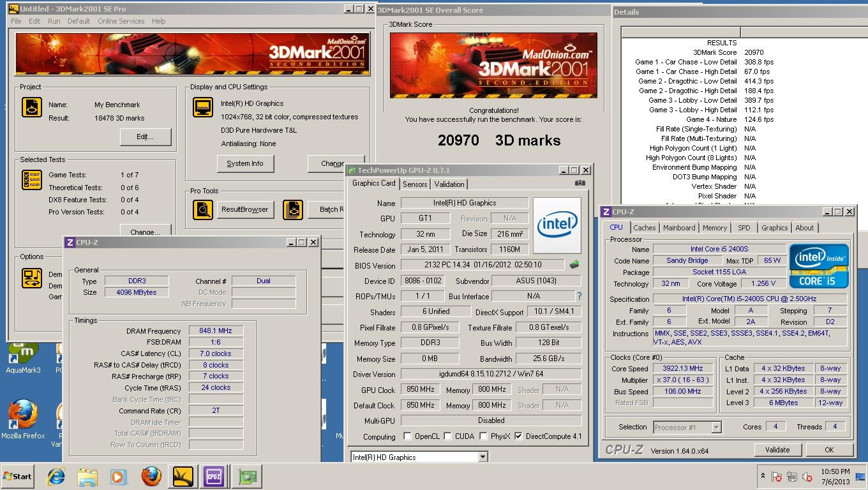Toggle the DirectCompute 4.1 checkbox
This screenshot has width=868, height=490.
tap(518, 436)
